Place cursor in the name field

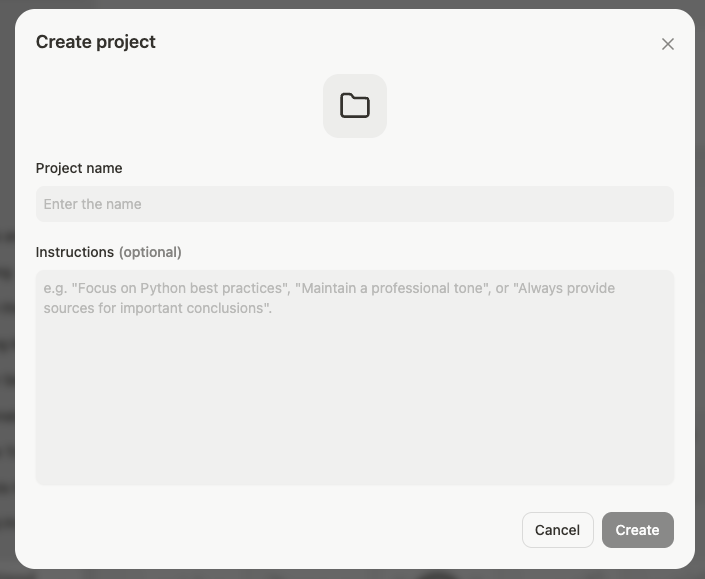(355, 204)
